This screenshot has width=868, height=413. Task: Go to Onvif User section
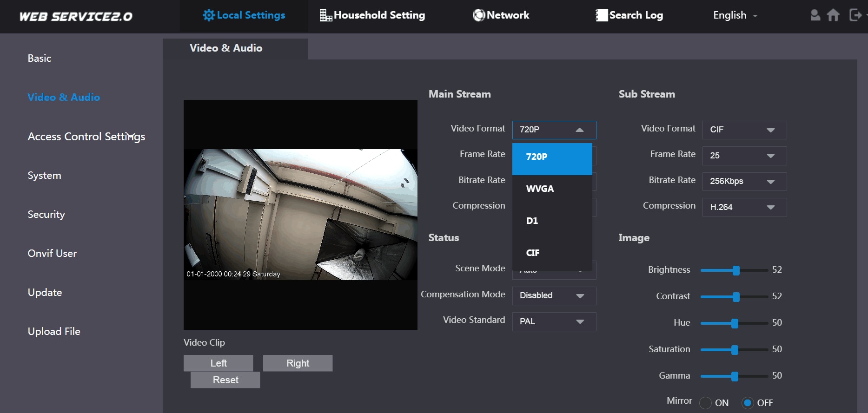tap(52, 253)
